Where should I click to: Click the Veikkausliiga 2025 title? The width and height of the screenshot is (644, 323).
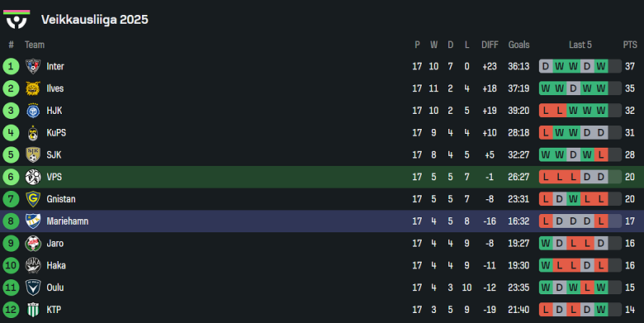94,20
